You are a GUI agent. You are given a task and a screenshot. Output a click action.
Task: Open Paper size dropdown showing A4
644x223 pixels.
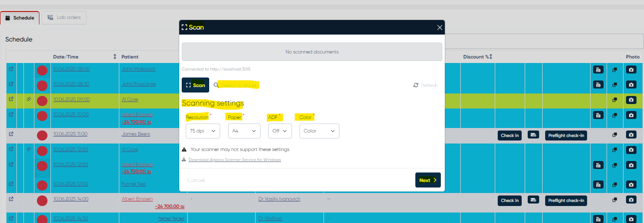pyautogui.click(x=244, y=131)
